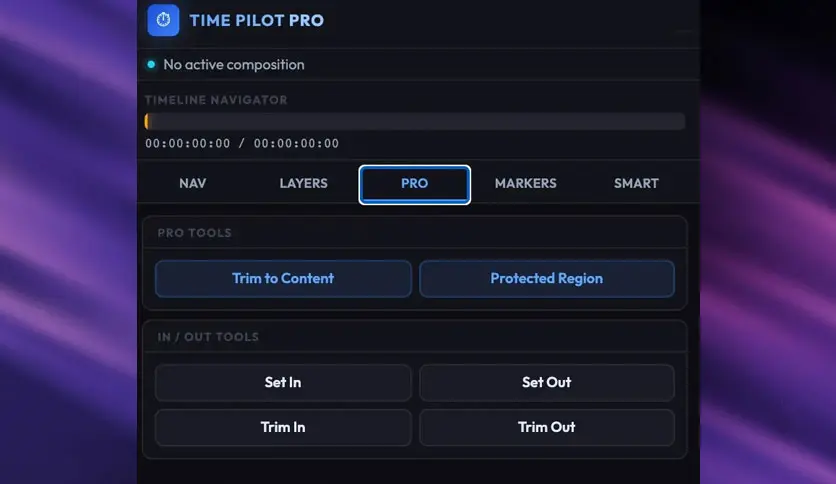The width and height of the screenshot is (836, 484).
Task: Click the 'No active composition' status text
Action: [234, 64]
